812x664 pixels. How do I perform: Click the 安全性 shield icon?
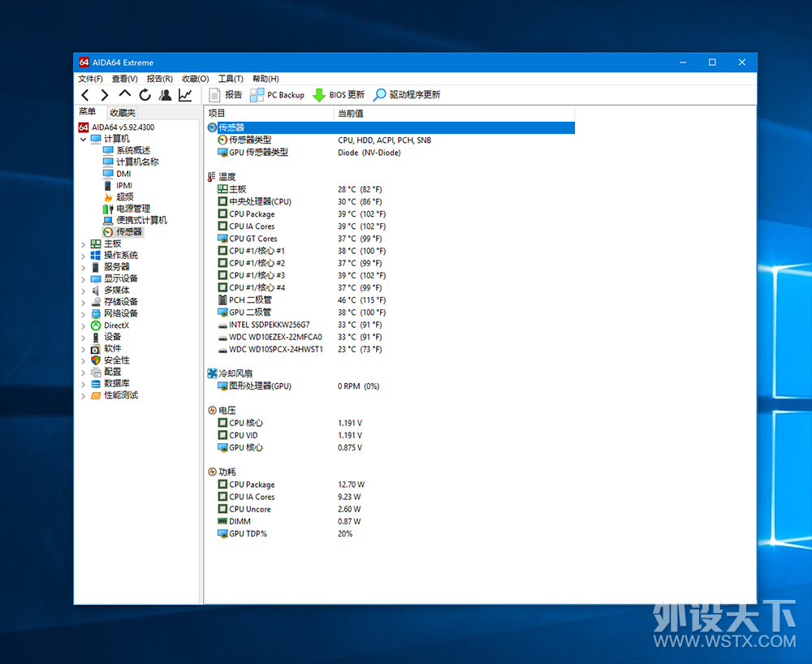coord(96,360)
